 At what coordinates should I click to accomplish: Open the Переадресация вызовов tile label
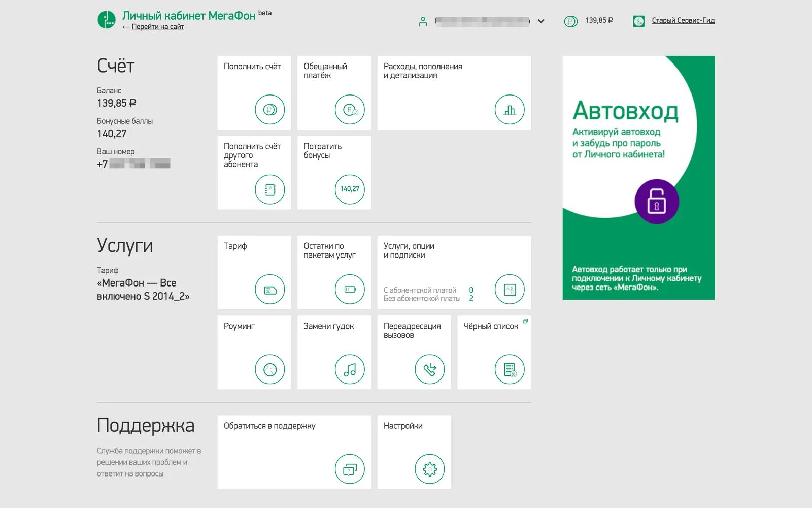point(412,331)
